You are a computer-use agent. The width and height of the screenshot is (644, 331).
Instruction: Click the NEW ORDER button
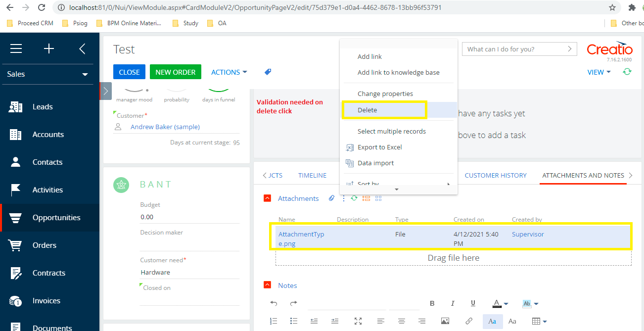click(x=176, y=72)
